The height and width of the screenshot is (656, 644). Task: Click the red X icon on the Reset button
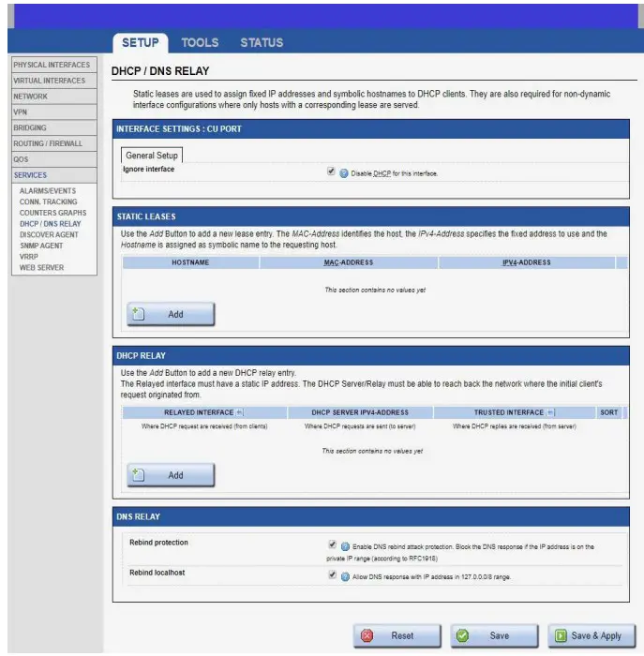tap(367, 635)
